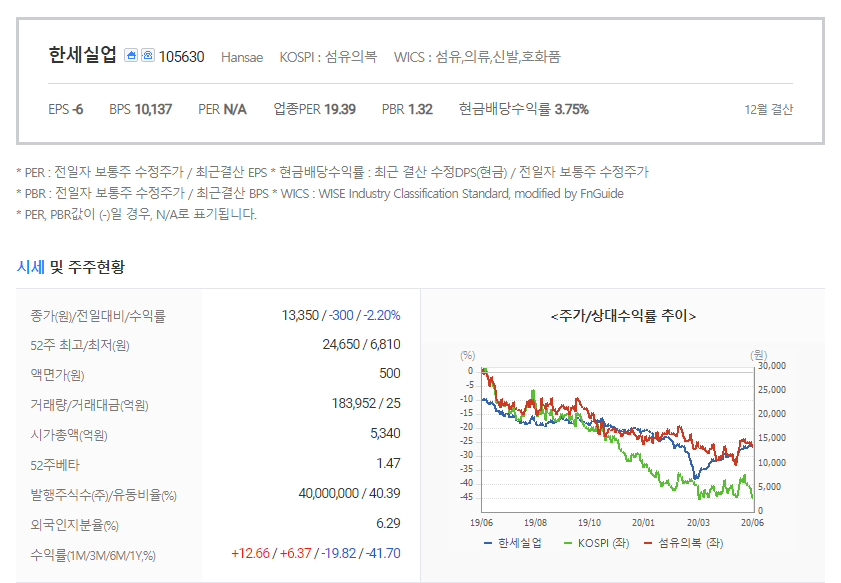This screenshot has width=841, height=583.
Task: Click the PER N/A value
Action: coord(222,109)
